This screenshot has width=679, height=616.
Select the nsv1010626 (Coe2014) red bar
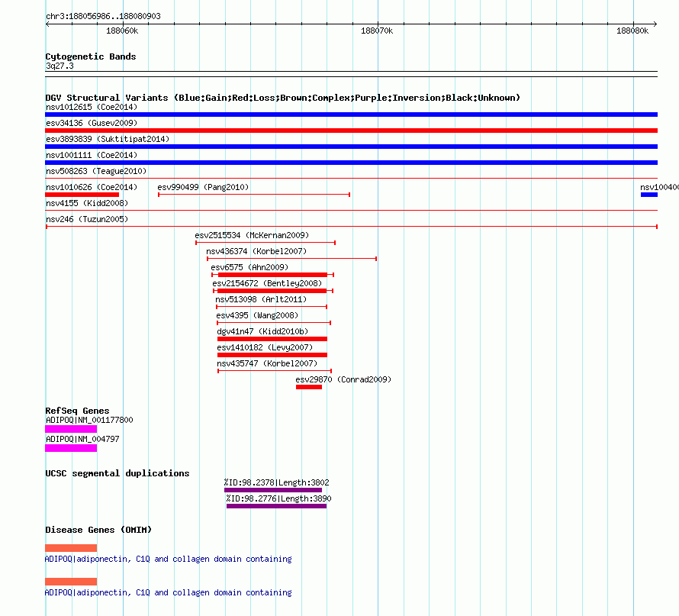click(82, 195)
